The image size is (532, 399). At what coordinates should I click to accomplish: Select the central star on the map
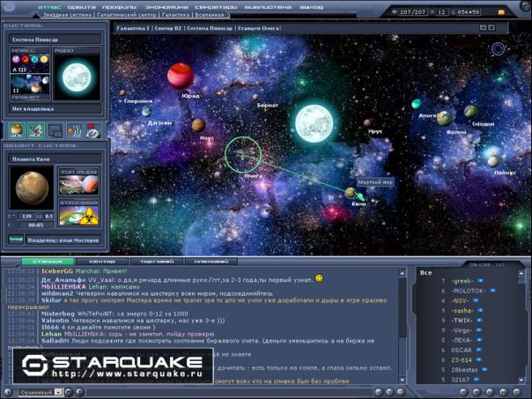point(314,123)
